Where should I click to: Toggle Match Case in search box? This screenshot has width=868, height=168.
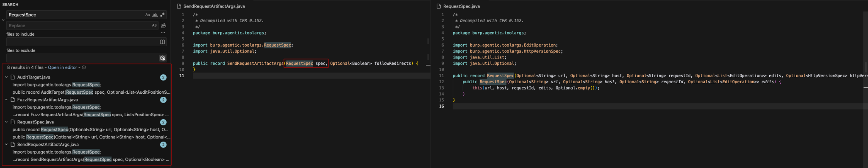[147, 15]
